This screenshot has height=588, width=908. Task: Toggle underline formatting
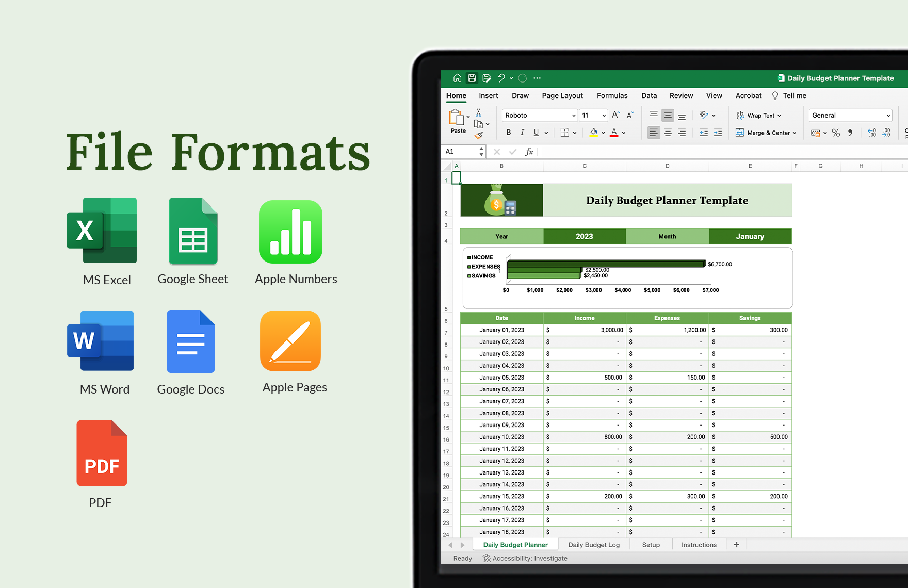coord(536,133)
